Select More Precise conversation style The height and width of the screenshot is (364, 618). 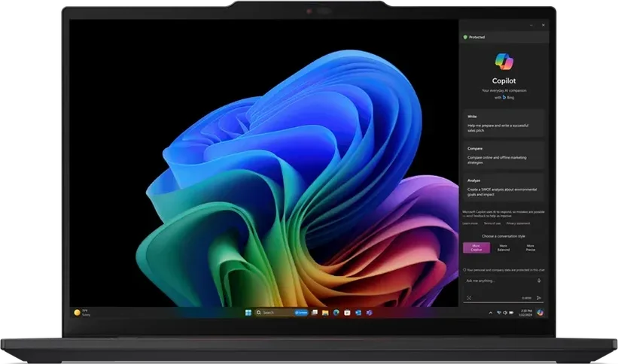[530, 247]
